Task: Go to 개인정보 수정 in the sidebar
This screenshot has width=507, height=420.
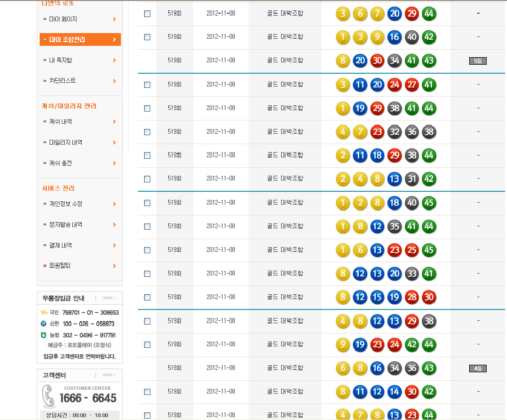Action: (x=66, y=204)
